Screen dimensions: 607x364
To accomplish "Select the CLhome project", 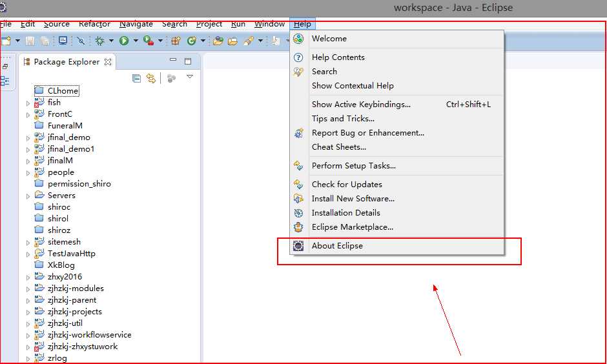I will click(x=57, y=91).
